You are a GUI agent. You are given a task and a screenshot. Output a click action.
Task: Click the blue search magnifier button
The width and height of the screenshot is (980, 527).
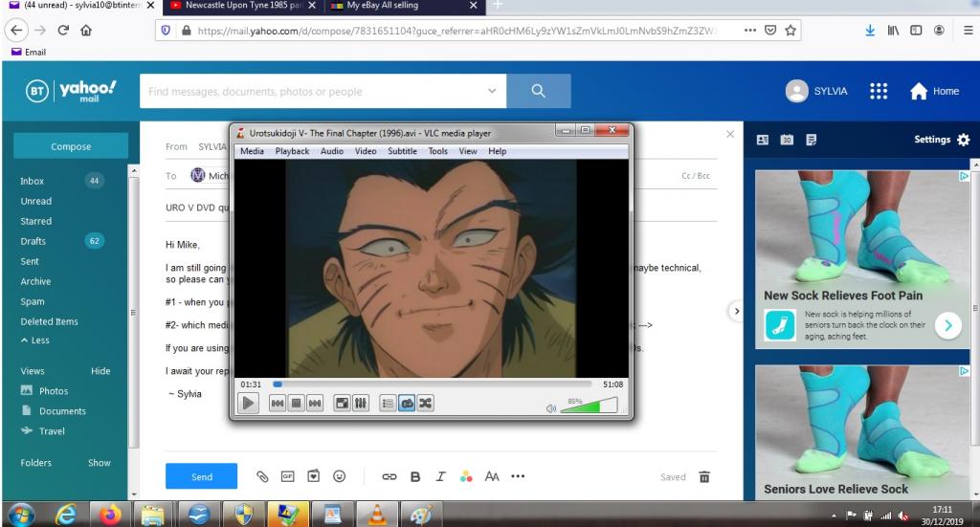tap(538, 91)
